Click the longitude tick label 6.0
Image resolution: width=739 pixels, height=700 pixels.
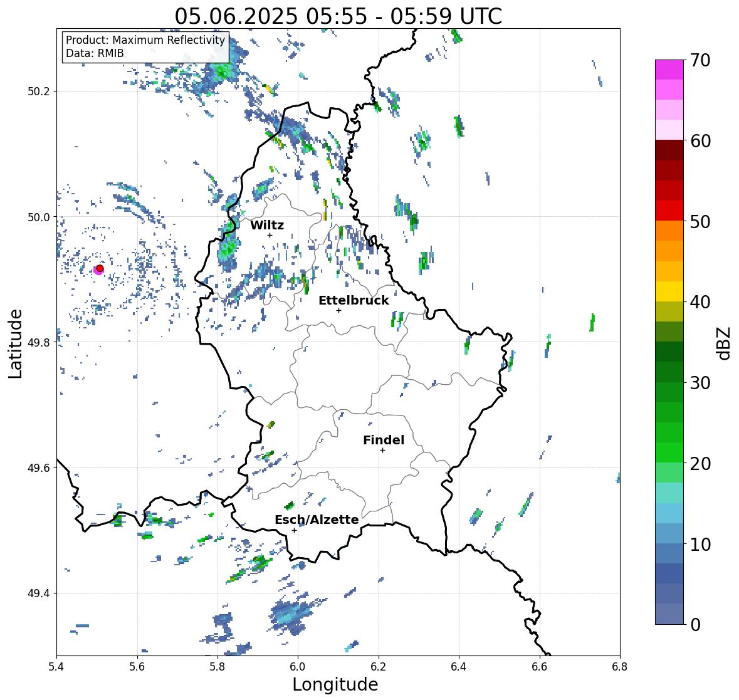(x=298, y=667)
